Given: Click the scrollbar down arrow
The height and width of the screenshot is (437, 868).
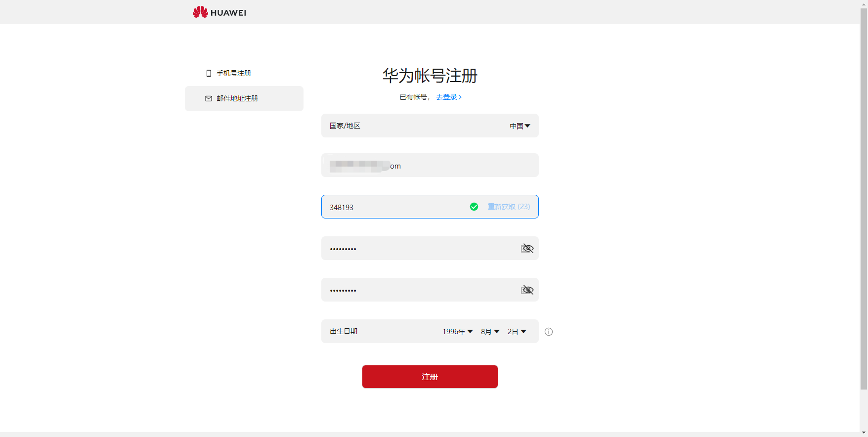Looking at the screenshot, I should (864, 433).
